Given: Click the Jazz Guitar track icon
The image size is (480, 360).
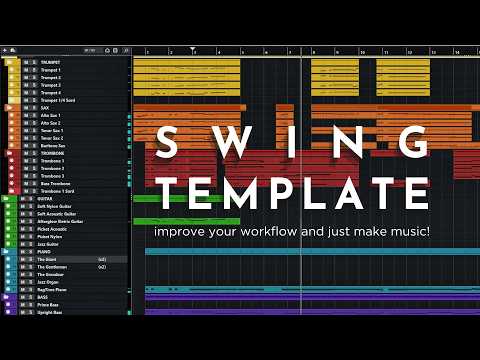Looking at the screenshot, I should (8, 244).
